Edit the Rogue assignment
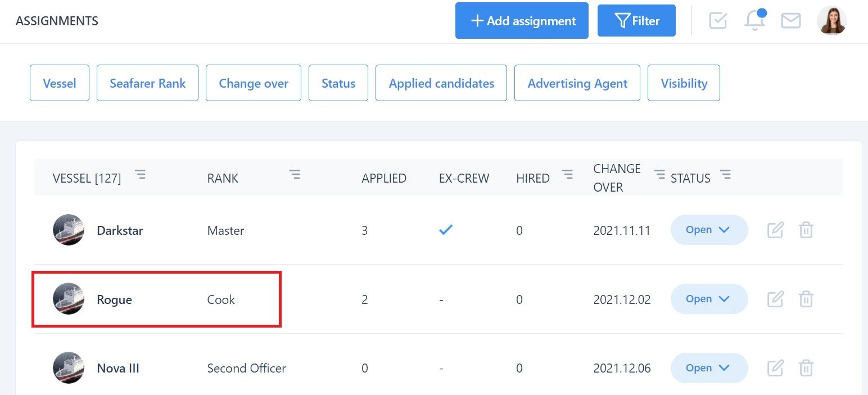This screenshot has height=395, width=868. click(775, 299)
